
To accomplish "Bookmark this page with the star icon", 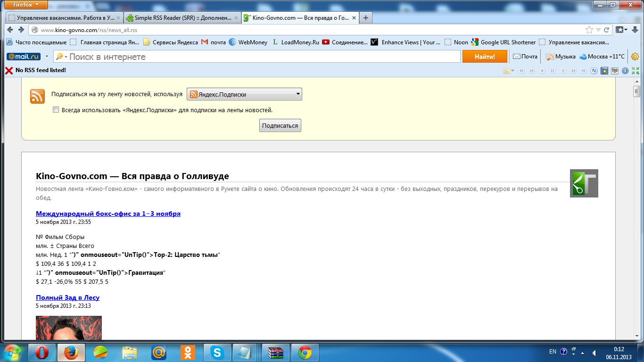I will [589, 30].
